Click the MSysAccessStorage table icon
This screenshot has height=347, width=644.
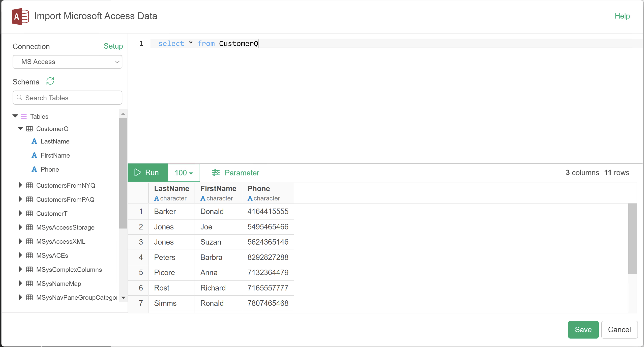click(x=29, y=227)
